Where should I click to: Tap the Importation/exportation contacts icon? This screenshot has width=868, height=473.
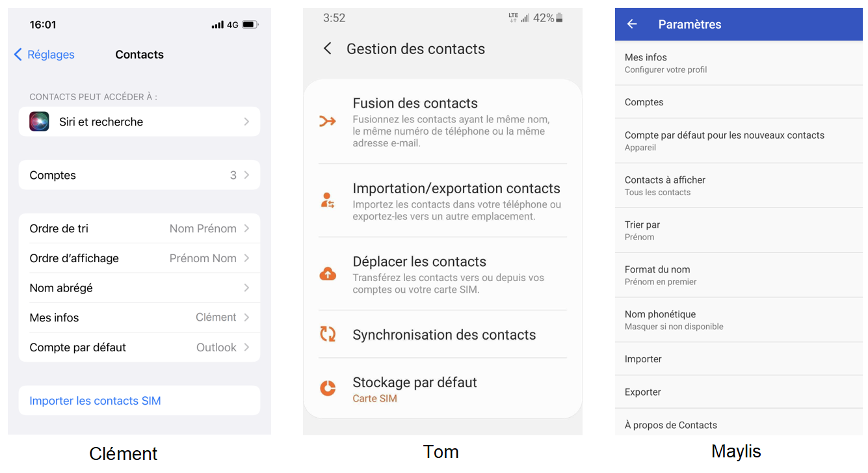click(x=328, y=200)
